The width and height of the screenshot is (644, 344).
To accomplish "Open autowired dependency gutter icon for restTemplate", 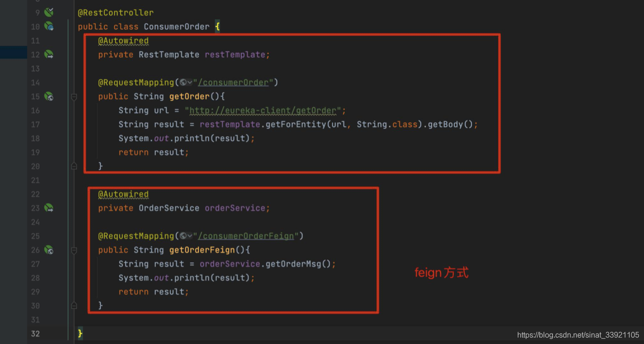I will click(49, 55).
